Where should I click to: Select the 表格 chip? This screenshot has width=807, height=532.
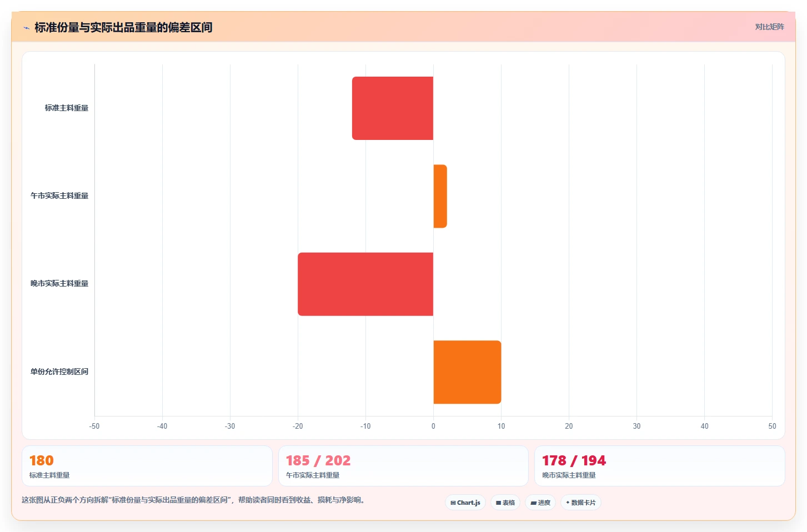(505, 503)
